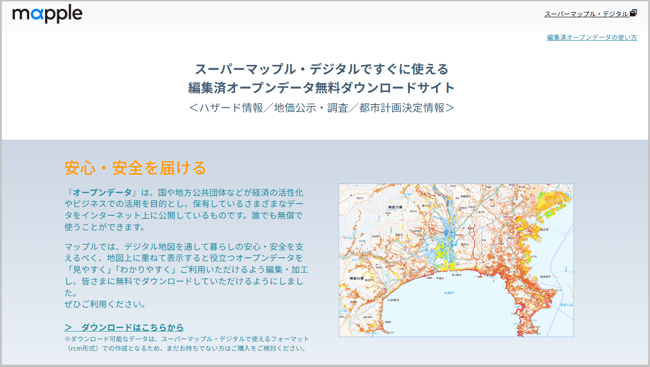Click the title line 編集済オープンデータ無料ダウンロードサイト
This screenshot has height=367, width=650.
pyautogui.click(x=321, y=88)
